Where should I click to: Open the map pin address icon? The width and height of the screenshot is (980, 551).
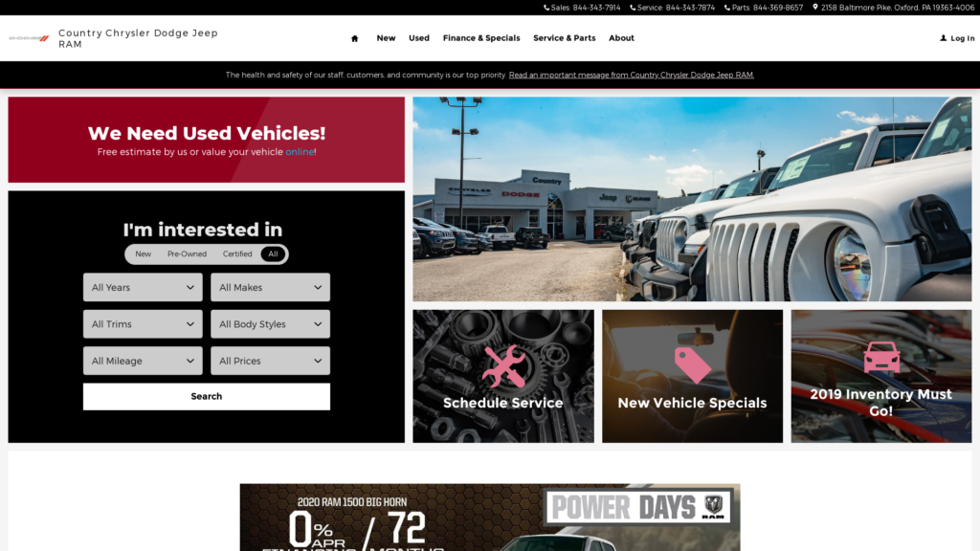coord(815,8)
